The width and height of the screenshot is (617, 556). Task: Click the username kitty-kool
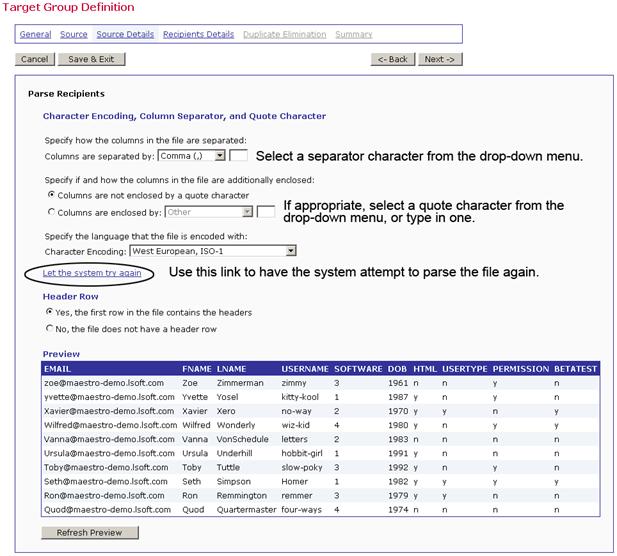coord(300,397)
